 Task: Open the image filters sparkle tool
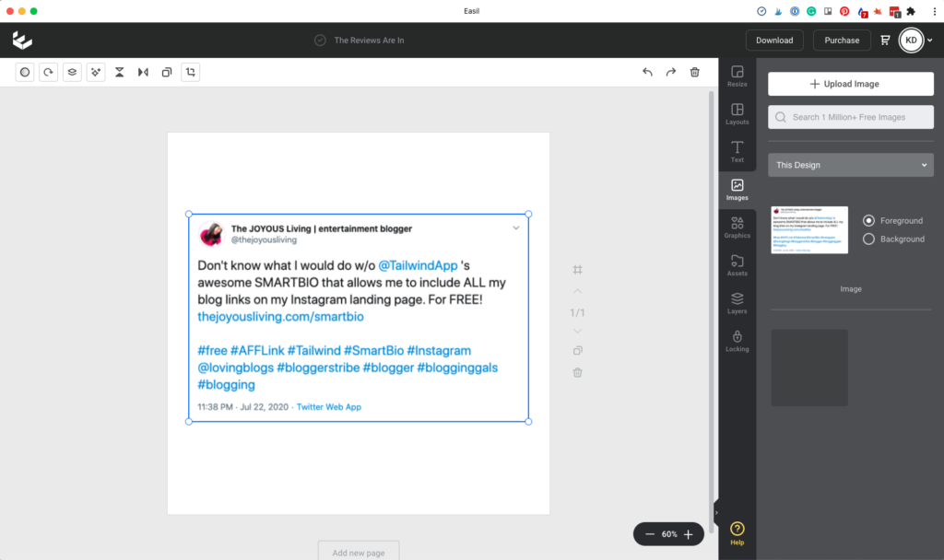96,72
